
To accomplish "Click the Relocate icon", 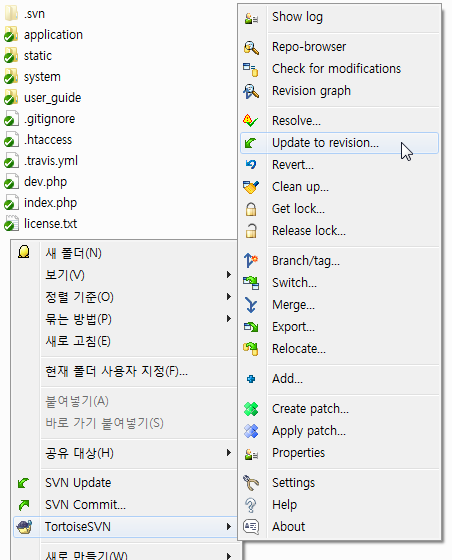I will pos(251,349).
